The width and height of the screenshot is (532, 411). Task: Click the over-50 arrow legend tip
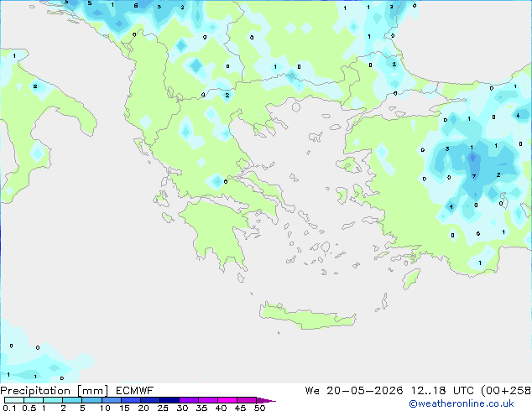click(x=266, y=400)
